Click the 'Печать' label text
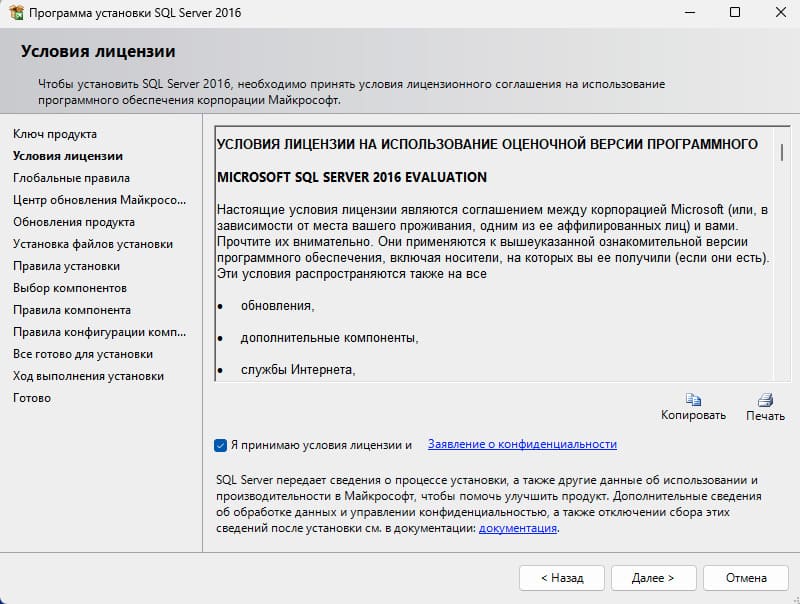Image resolution: width=800 pixels, height=604 pixels. click(x=765, y=416)
